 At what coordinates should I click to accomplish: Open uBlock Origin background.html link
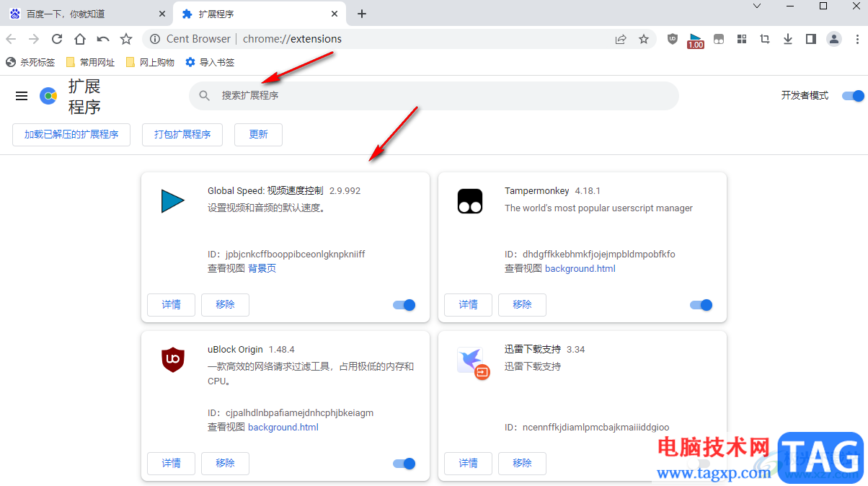(283, 428)
